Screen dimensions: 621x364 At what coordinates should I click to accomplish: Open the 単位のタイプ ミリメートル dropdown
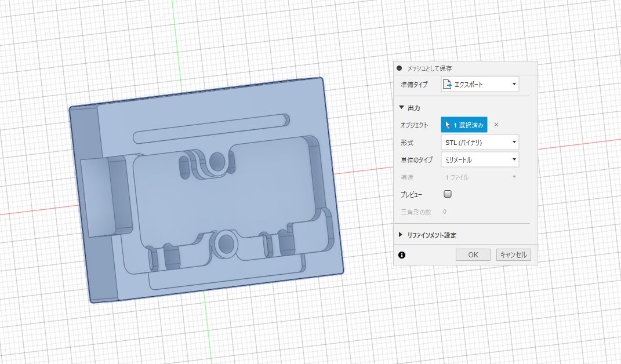[480, 159]
